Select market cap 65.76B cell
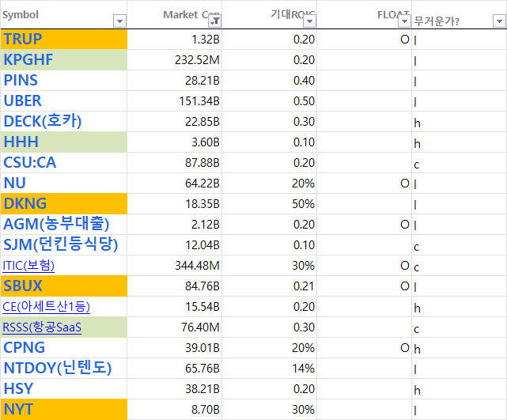The width and height of the screenshot is (507, 420). (x=175, y=369)
